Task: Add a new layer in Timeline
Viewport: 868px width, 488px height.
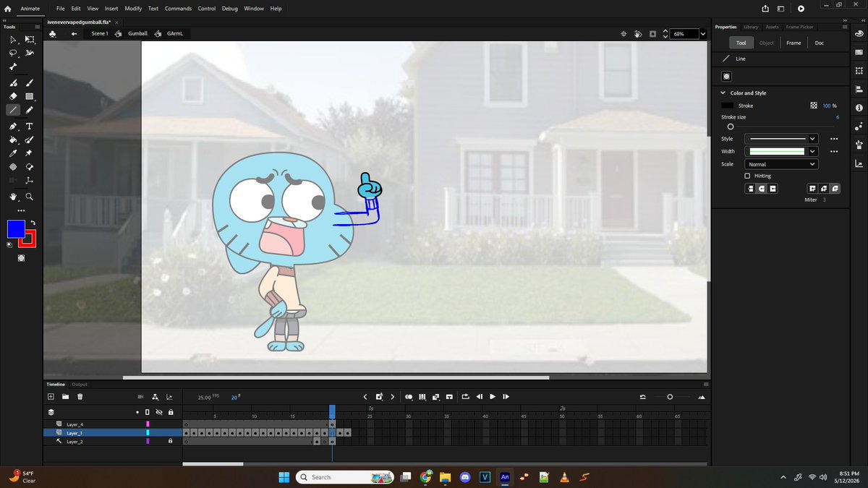Action: [51, 396]
